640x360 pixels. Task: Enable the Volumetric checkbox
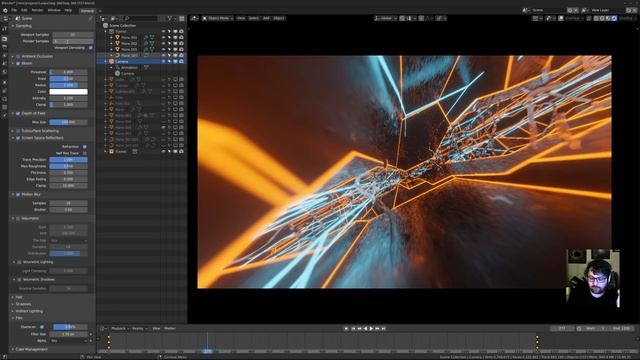click(18, 218)
